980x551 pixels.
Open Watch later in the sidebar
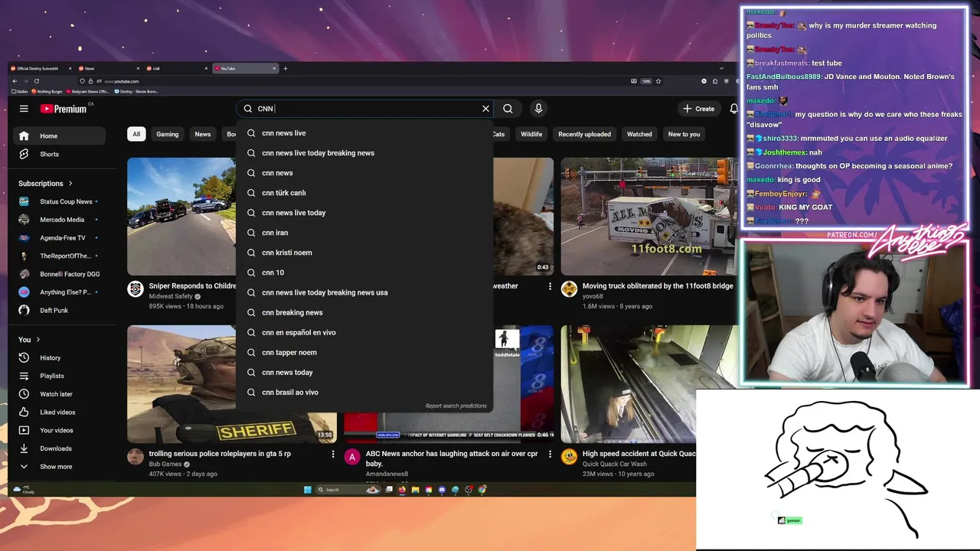coord(58,394)
